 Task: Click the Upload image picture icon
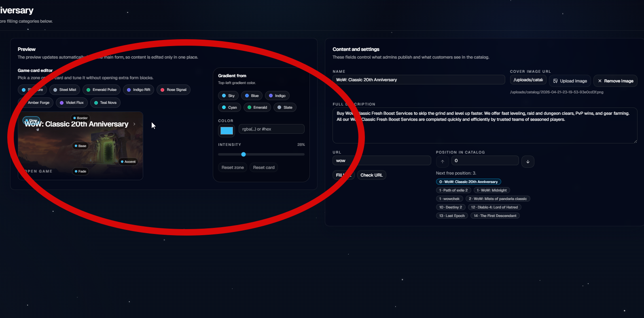tap(555, 81)
